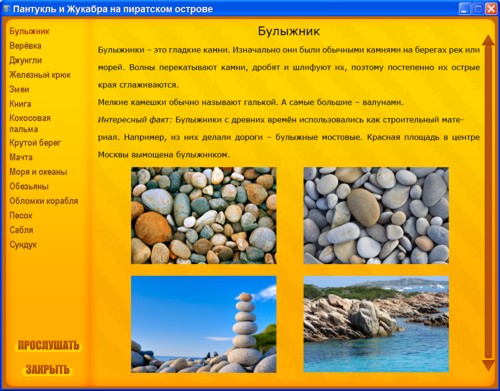The height and width of the screenshot is (391, 500).
Task: Select the Песок topic
Action: (21, 216)
